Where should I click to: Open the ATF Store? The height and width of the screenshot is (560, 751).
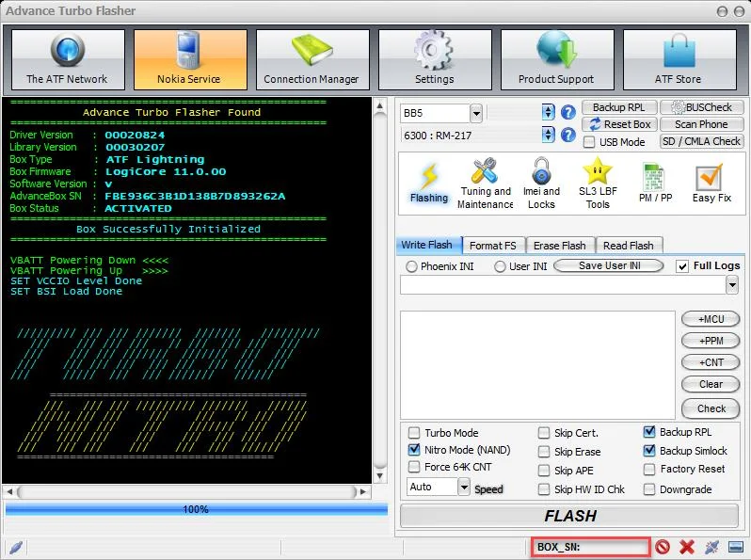pos(679,59)
